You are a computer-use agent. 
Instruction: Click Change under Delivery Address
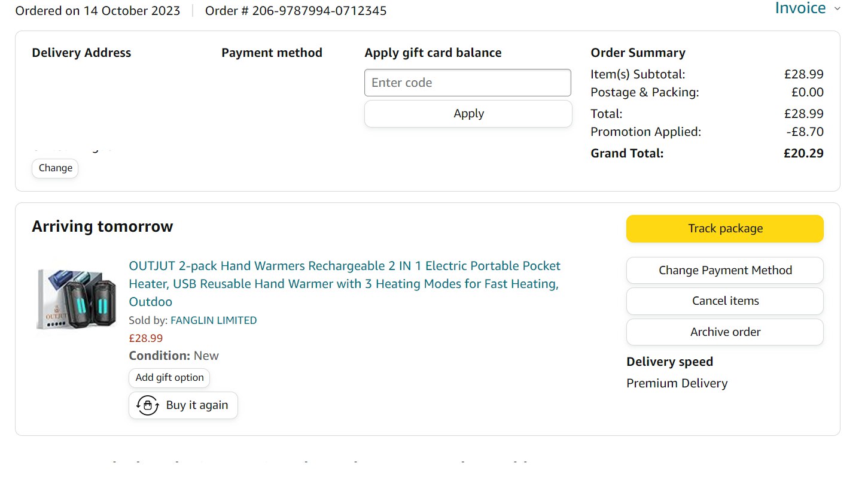point(55,168)
